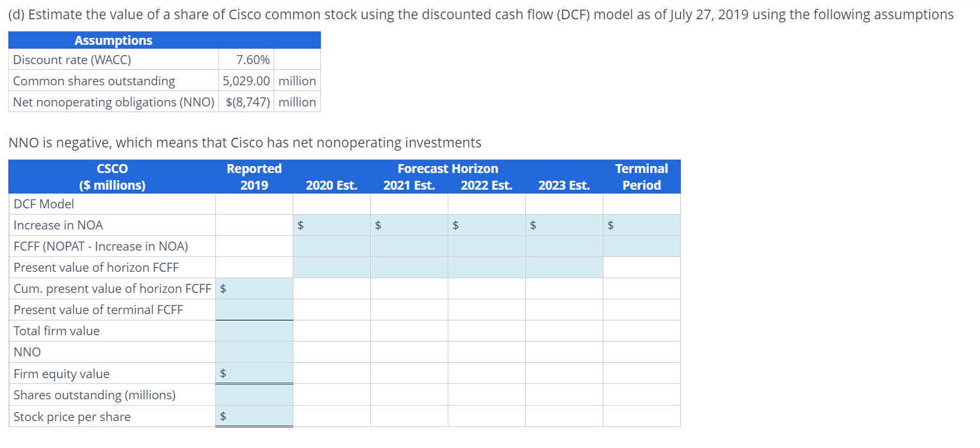Image resolution: width=980 pixels, height=448 pixels.
Task: Click the Firm equity value input cell
Action: pos(253,373)
